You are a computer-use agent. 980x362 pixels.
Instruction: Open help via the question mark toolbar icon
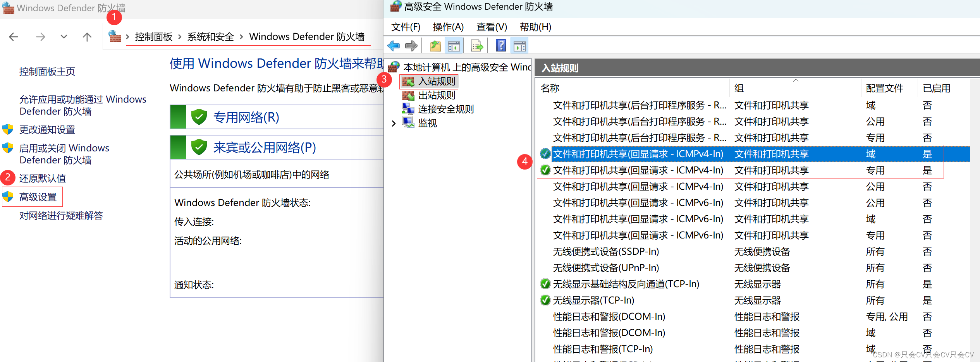tap(501, 46)
